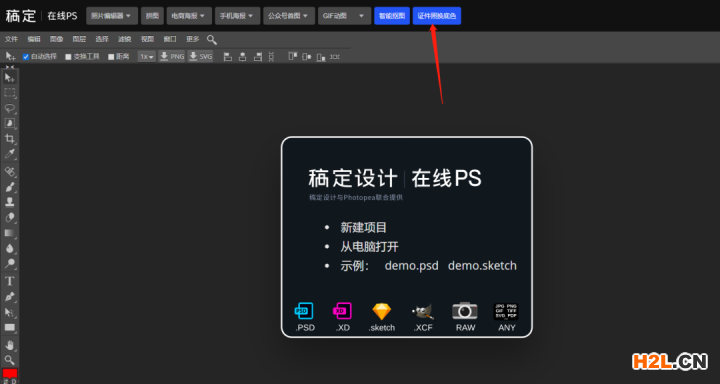Select the Spot Healing Brush tool
This screenshot has width=720, height=384.
(x=10, y=172)
